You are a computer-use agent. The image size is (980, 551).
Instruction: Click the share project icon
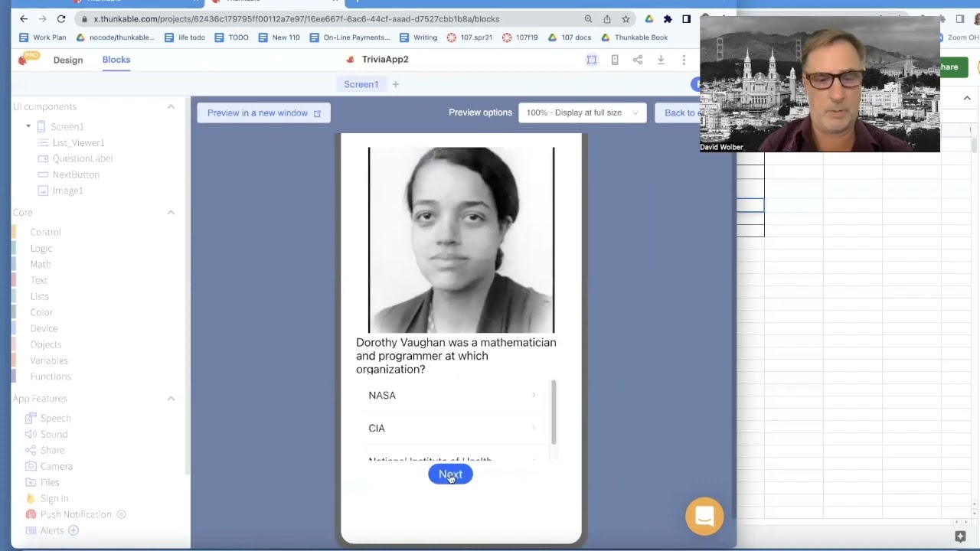[x=638, y=60]
